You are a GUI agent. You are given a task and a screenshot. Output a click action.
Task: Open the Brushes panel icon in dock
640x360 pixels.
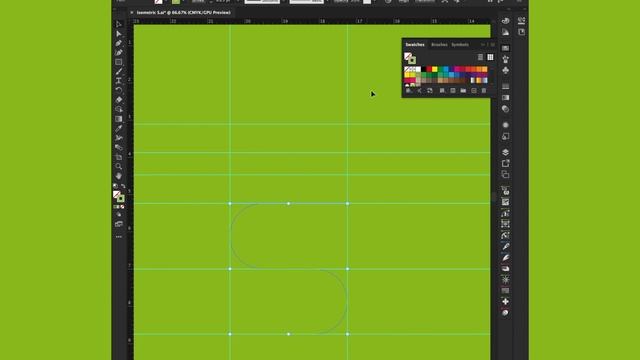505,59
